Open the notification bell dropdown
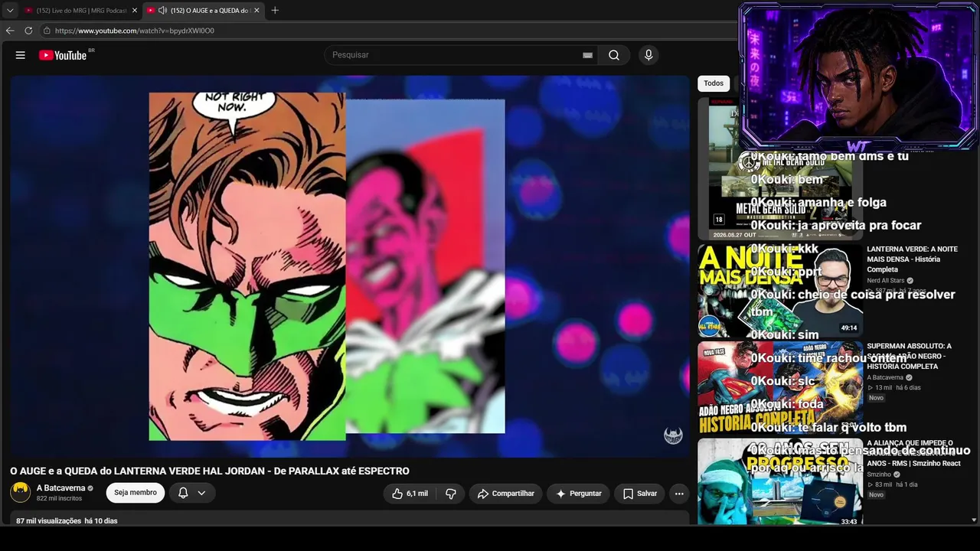The width and height of the screenshot is (980, 551). click(x=191, y=493)
